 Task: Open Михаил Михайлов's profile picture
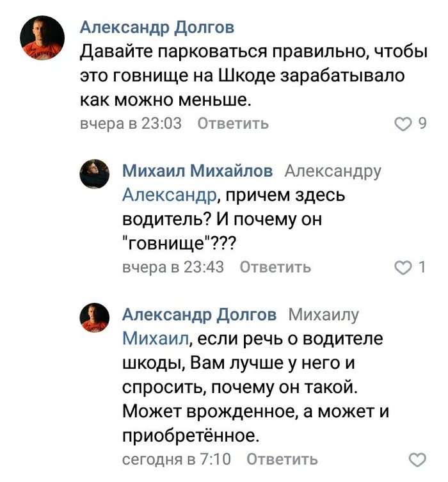point(93,173)
